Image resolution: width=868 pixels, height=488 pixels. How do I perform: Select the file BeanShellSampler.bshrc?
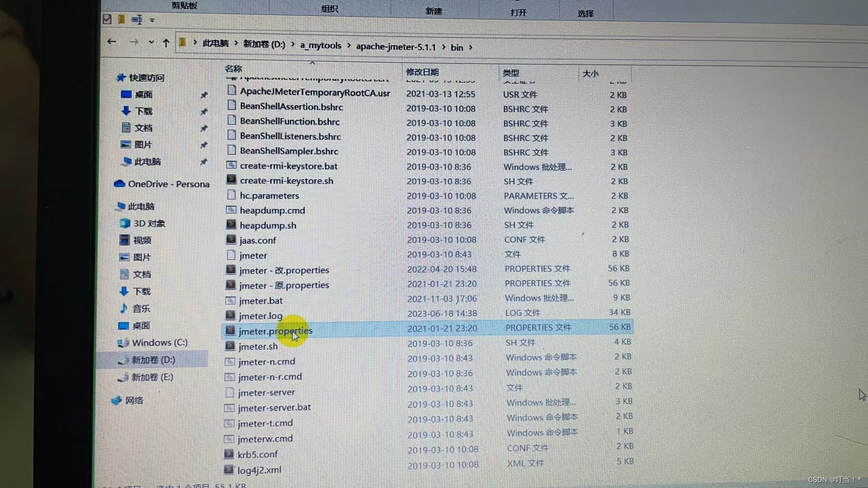tap(289, 151)
